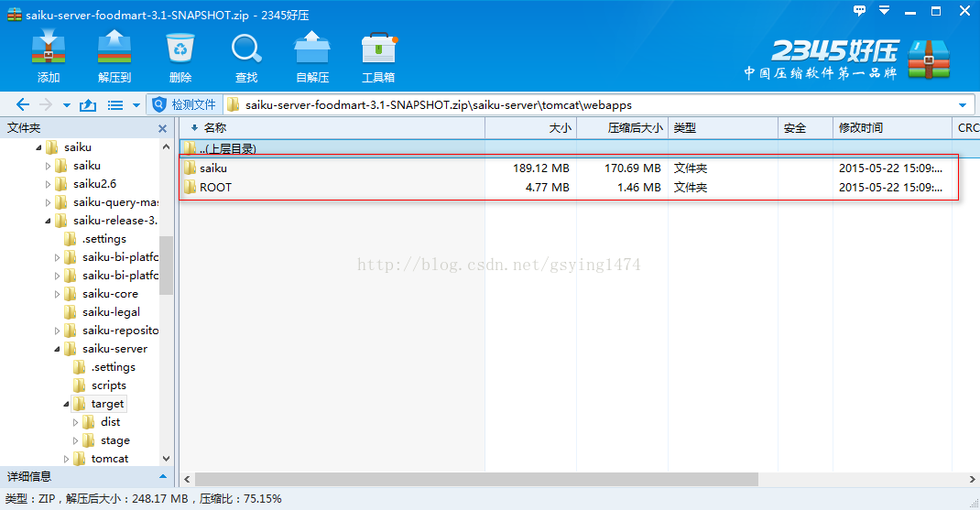Click the file list horizontal scrollbar thumb
Image resolution: width=980 pixels, height=510 pixels.
pyautogui.click(x=476, y=480)
